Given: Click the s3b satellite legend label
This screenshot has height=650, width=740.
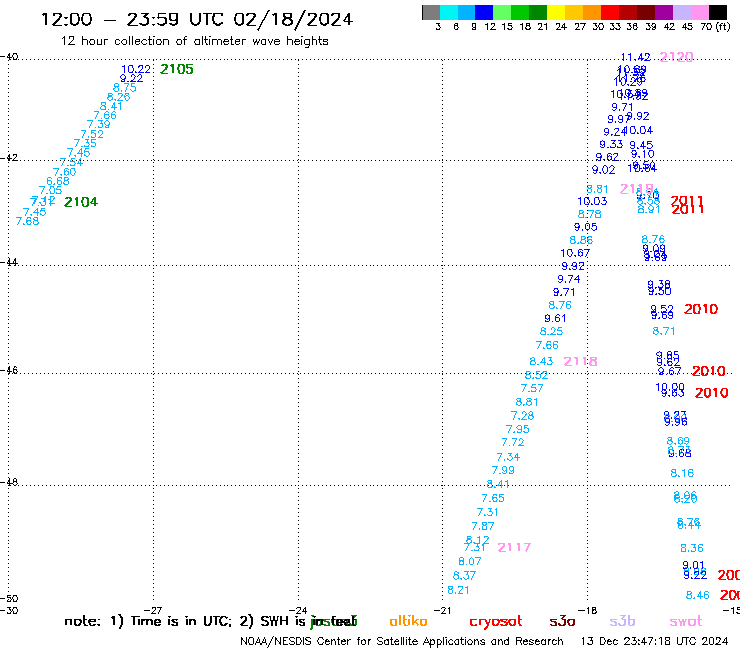Looking at the screenshot, I should click(x=622, y=621).
